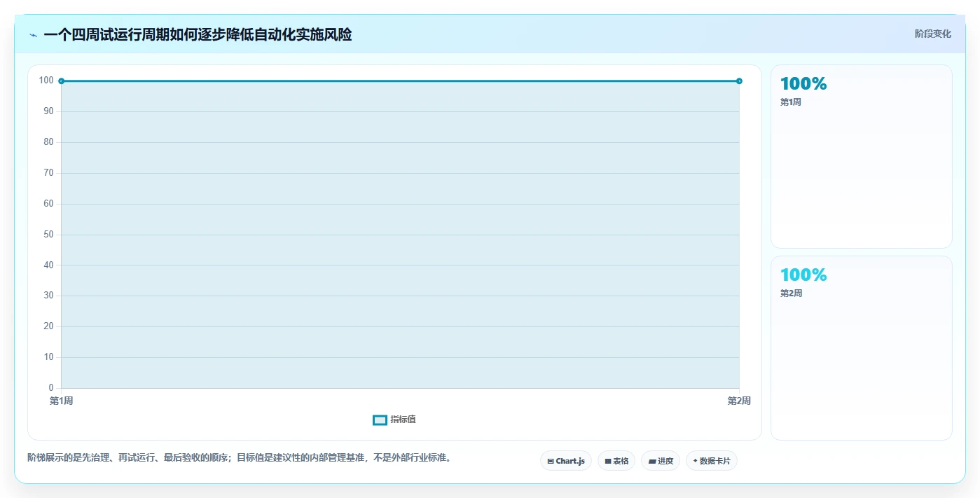Click the 进度 tag button
This screenshot has height=498, width=980.
click(661, 461)
